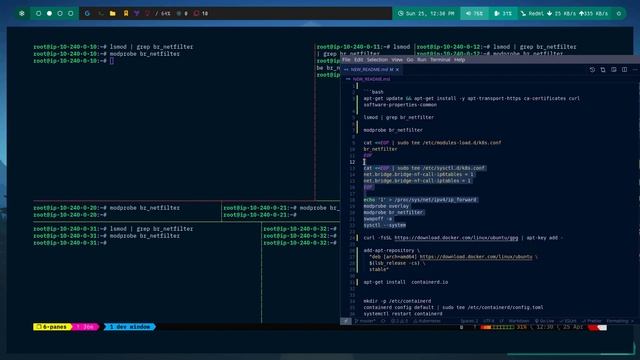The height and width of the screenshot is (360, 640).
Task: Open the launcher snowflake icon in top bar
Action: [22, 13]
